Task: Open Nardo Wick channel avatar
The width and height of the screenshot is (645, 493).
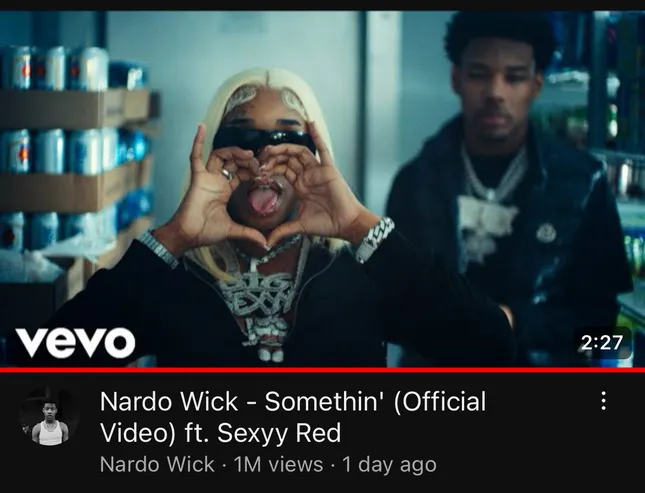Action: pyautogui.click(x=50, y=416)
